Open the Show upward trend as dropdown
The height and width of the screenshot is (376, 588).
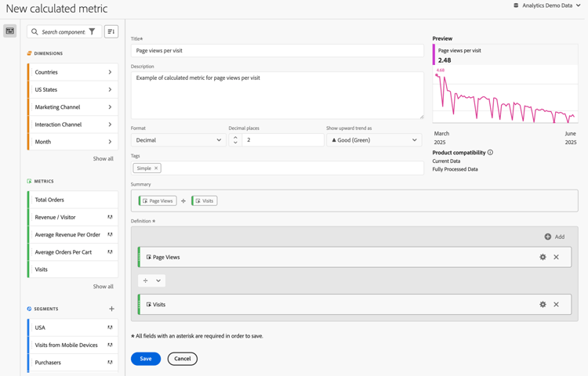tap(374, 140)
